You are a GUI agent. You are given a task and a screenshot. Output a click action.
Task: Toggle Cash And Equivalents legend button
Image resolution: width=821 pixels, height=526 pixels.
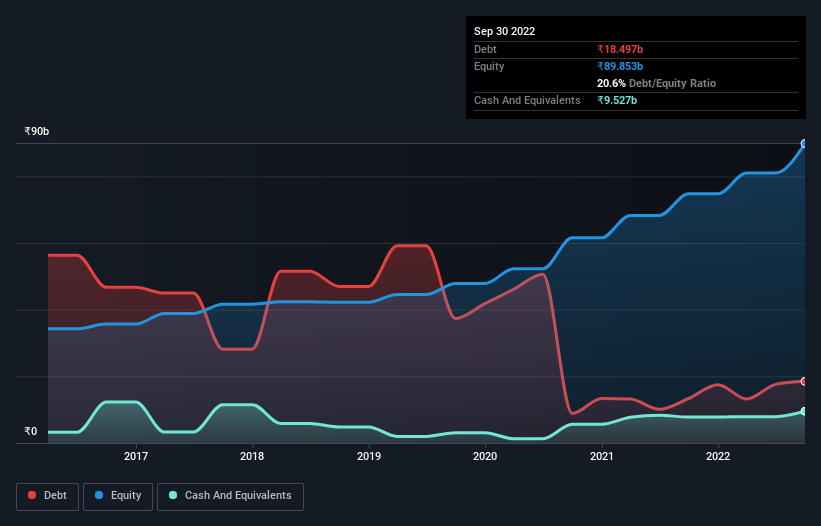230,496
